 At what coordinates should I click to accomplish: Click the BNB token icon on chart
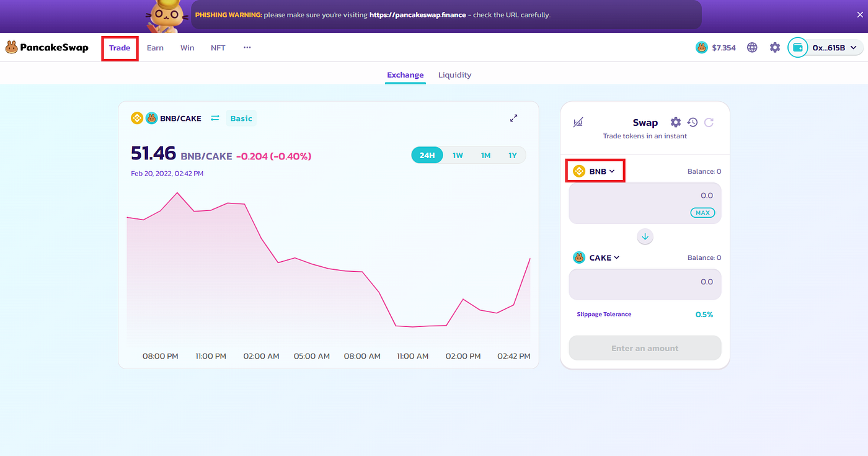[x=137, y=118]
